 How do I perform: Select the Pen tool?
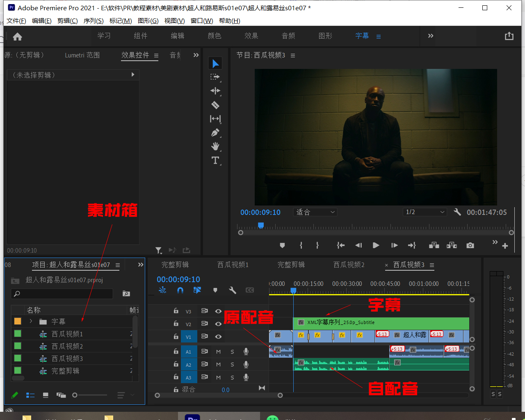coord(215,133)
